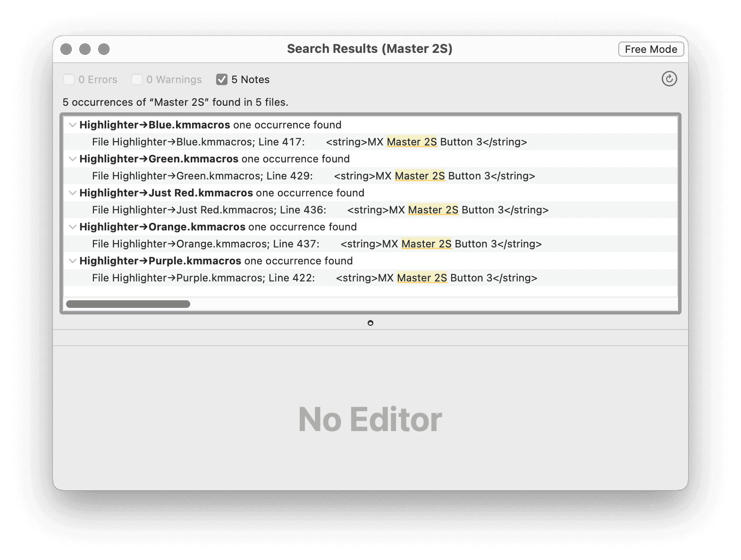This screenshot has width=741, height=560.
Task: Click the close window button
Action: 66,49
